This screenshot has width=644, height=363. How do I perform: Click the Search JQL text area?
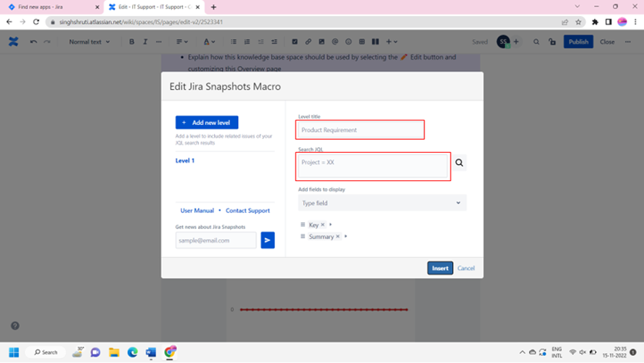[373, 166]
